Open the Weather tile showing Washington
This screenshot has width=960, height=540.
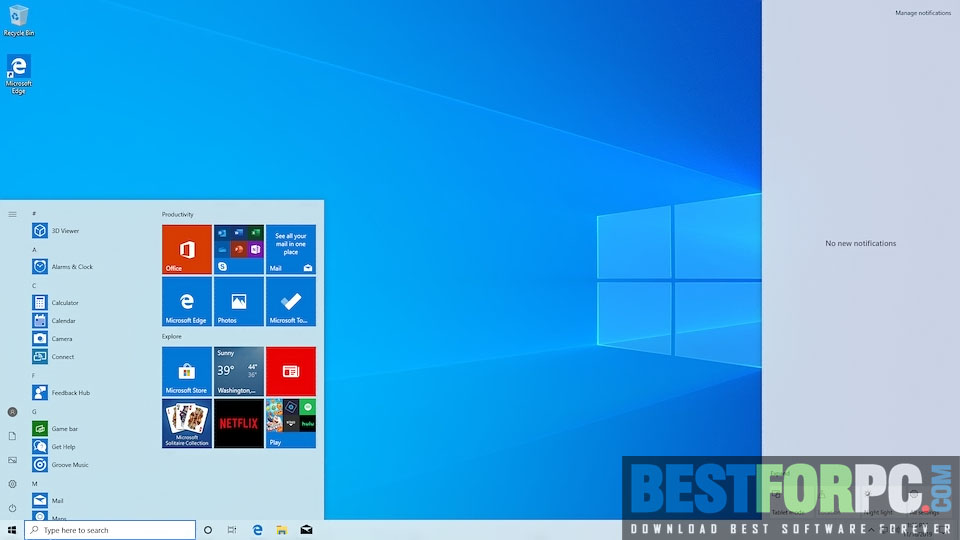click(x=239, y=372)
